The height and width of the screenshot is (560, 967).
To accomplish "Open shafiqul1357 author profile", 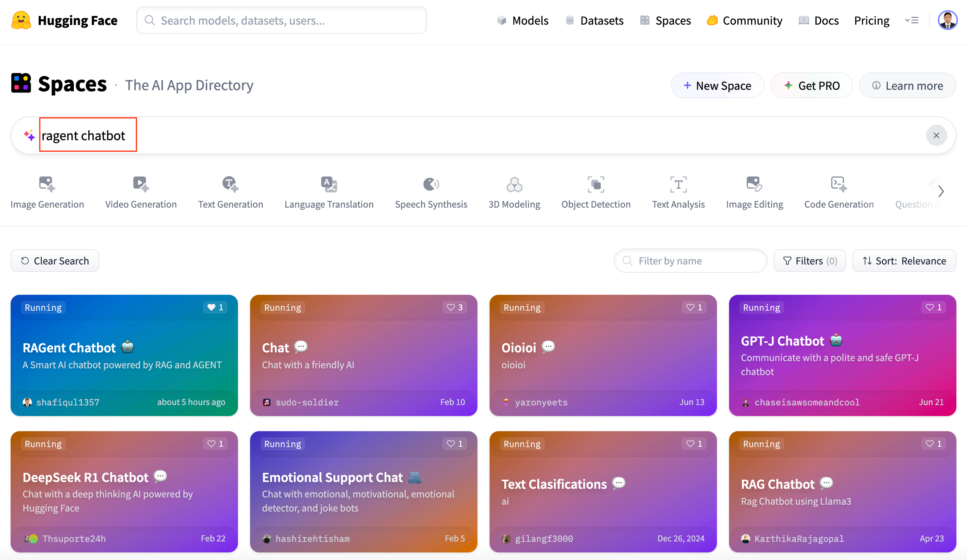I will pyautogui.click(x=61, y=402).
